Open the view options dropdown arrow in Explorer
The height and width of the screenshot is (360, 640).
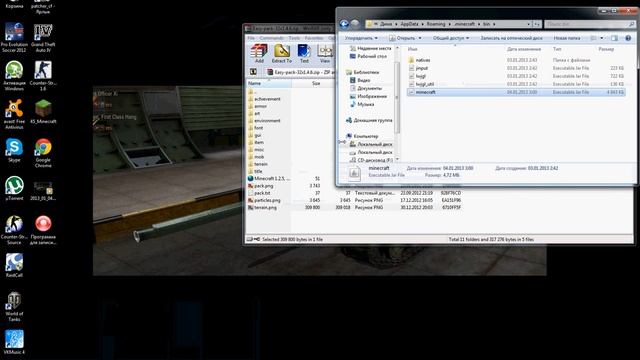pyautogui.click(x=602, y=38)
